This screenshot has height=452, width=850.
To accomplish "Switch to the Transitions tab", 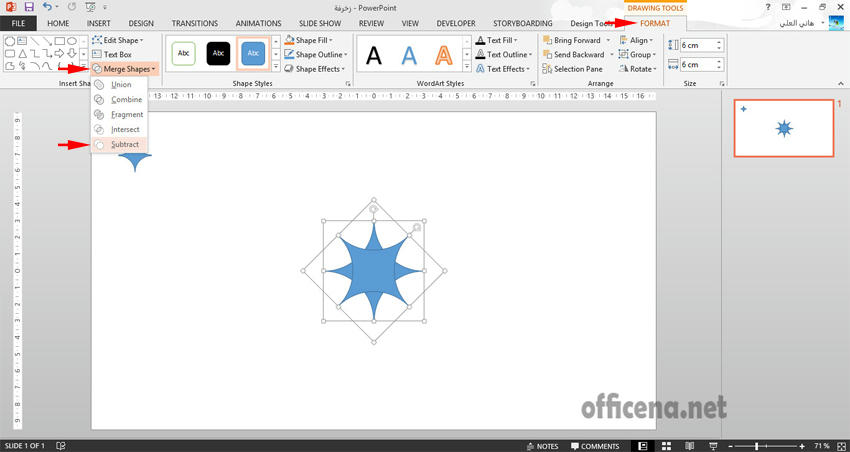I will point(194,22).
